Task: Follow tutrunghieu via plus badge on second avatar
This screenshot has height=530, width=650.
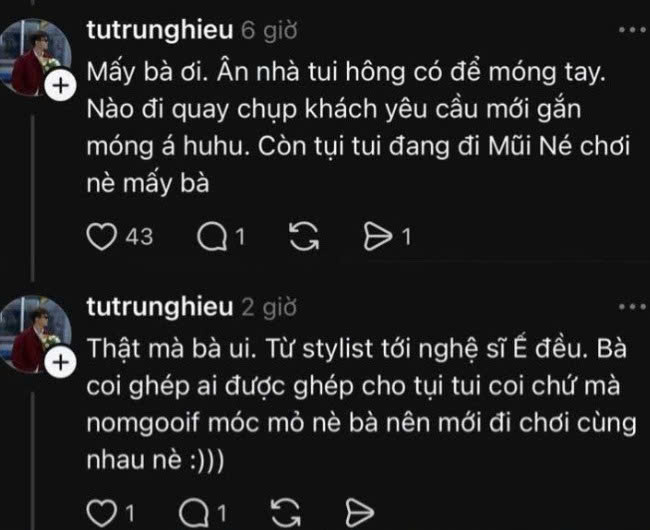Action: (x=60, y=361)
